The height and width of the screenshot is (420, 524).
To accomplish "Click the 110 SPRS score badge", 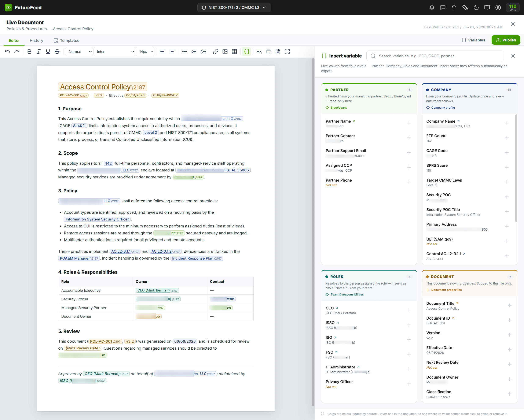I will 513,8.
